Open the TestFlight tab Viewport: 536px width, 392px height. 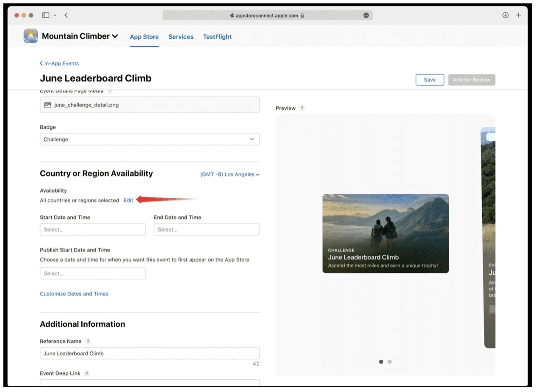tap(217, 37)
